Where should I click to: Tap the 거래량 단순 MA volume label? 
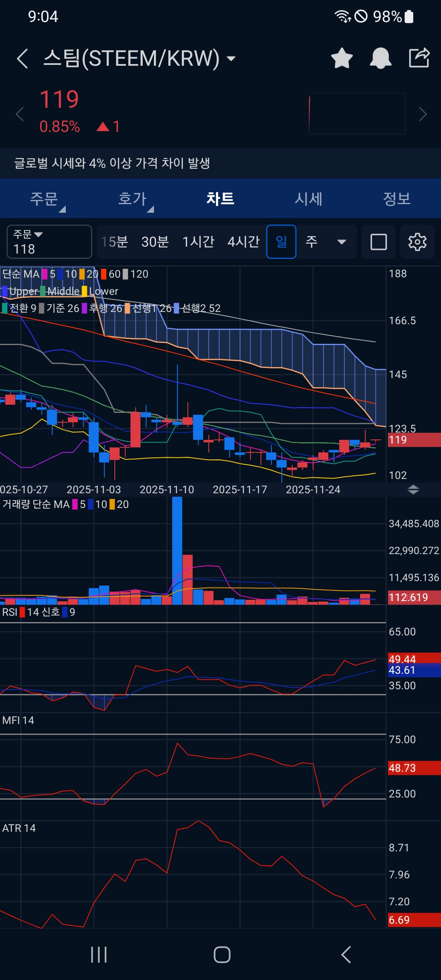pos(36,504)
